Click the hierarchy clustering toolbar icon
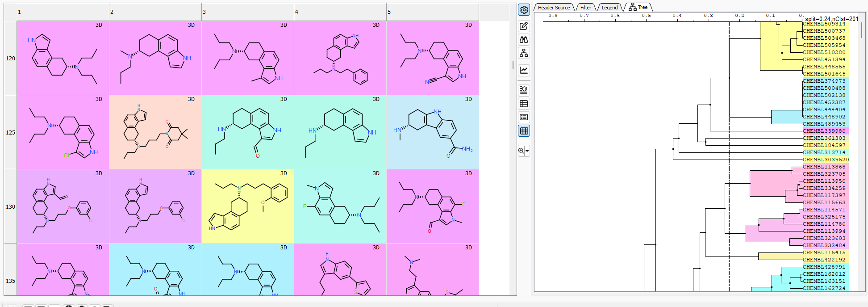The image size is (868, 307). 524,53
